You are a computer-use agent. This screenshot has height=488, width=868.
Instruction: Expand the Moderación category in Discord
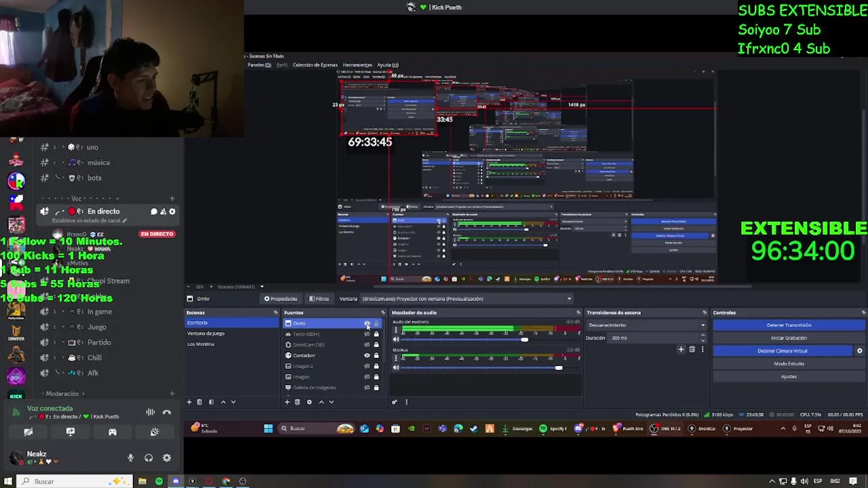65,394
